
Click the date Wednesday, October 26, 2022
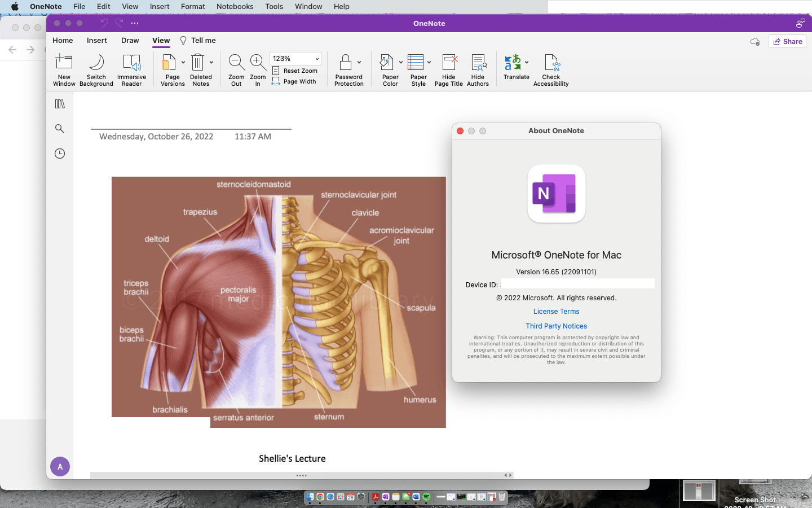[x=156, y=137]
